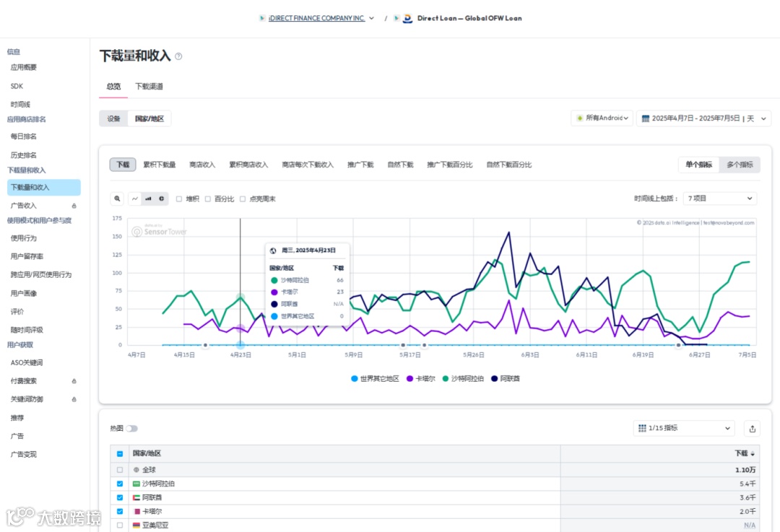This screenshot has height=532, width=780.
Task: Click the 多个指标 button
Action: 740,165
